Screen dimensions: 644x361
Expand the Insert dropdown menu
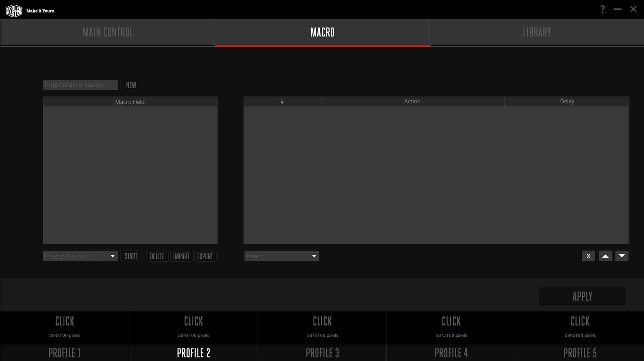(314, 256)
